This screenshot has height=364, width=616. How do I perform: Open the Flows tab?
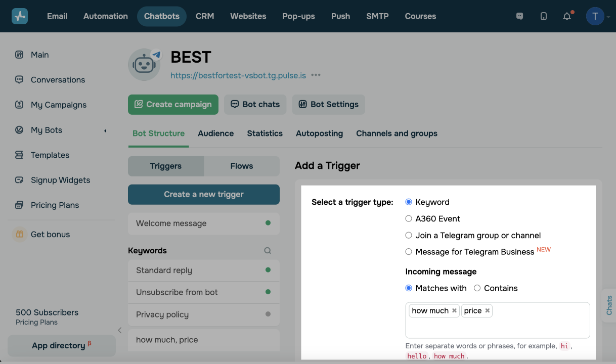pos(241,165)
